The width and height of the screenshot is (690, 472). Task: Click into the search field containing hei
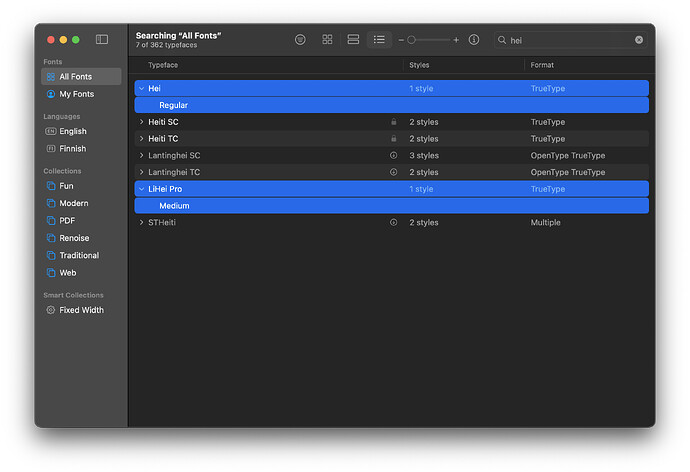pos(570,40)
